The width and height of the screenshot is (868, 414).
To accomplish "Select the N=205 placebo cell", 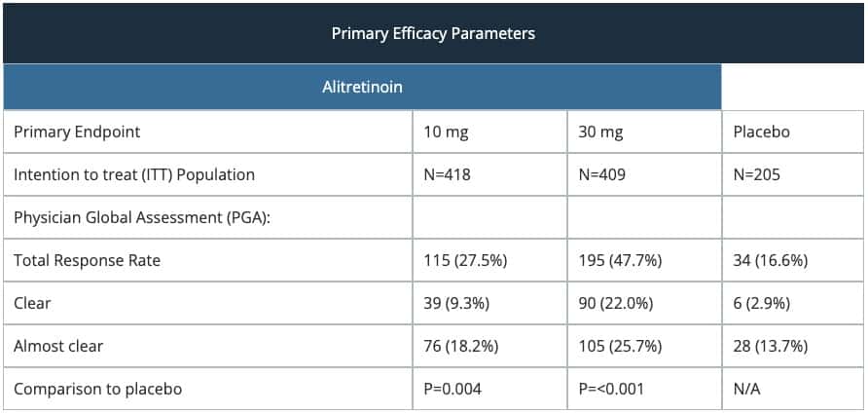I will pos(758,175).
